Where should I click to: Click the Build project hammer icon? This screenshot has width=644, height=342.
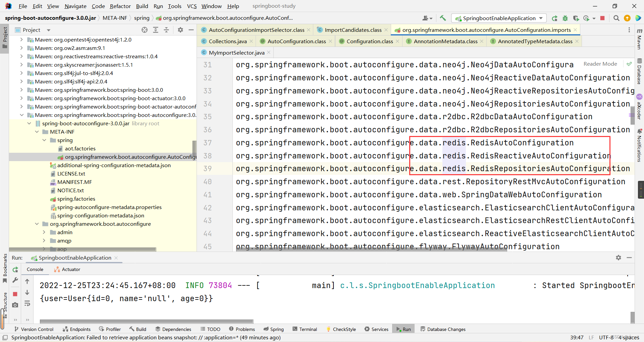coord(443,18)
